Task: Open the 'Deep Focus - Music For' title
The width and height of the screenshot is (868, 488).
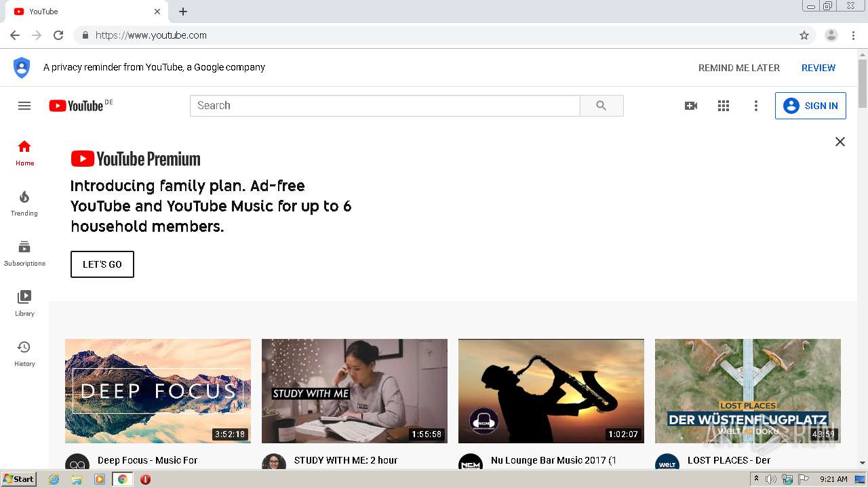Action: click(148, 460)
